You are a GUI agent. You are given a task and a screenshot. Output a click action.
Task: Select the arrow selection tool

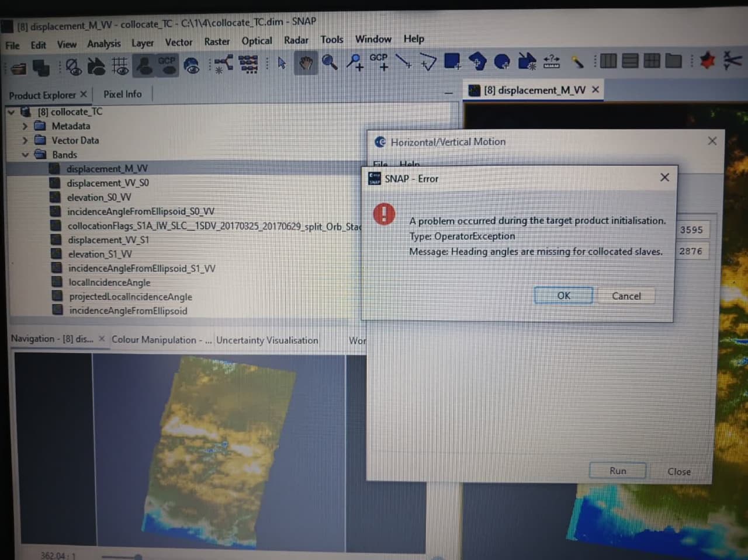(x=282, y=62)
